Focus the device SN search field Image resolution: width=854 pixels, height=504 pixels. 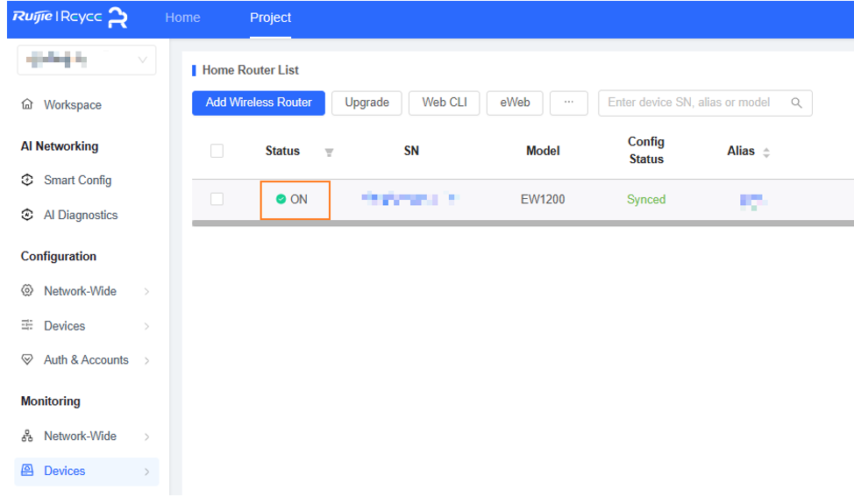tap(693, 103)
